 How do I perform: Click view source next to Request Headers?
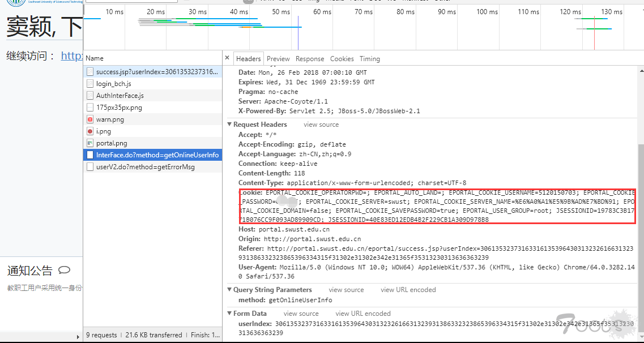tap(321, 125)
